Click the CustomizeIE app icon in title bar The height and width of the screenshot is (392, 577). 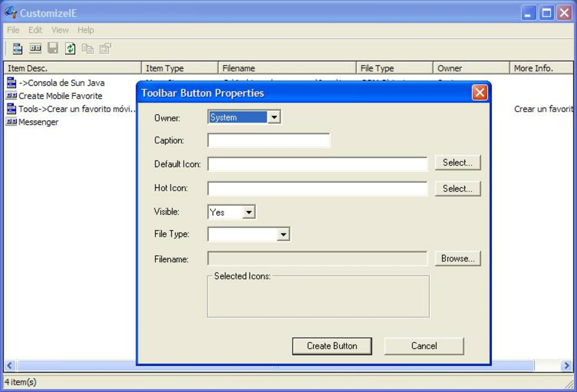[11, 13]
